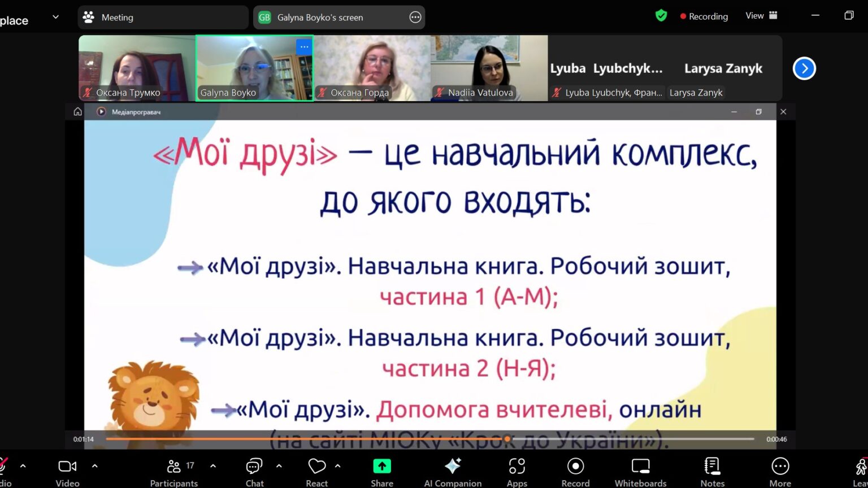Image resolution: width=868 pixels, height=488 pixels.
Task: Toggle the Video camera on or off
Action: point(67,467)
